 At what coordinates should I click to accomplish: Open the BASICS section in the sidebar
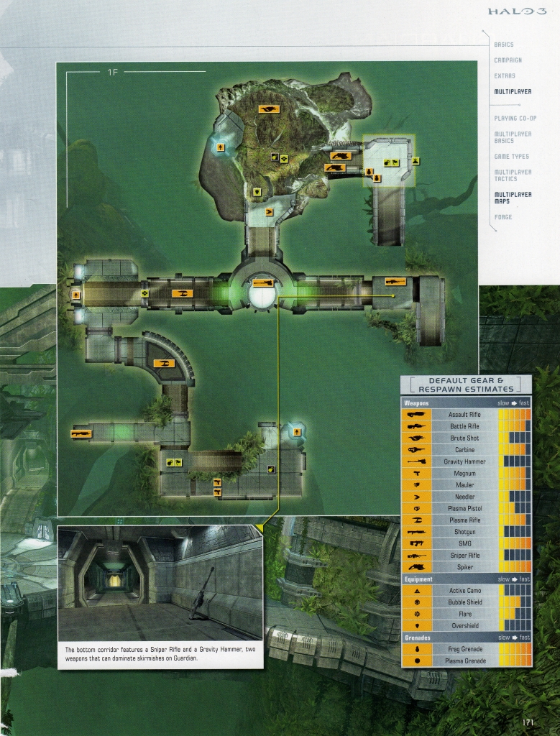tap(504, 45)
